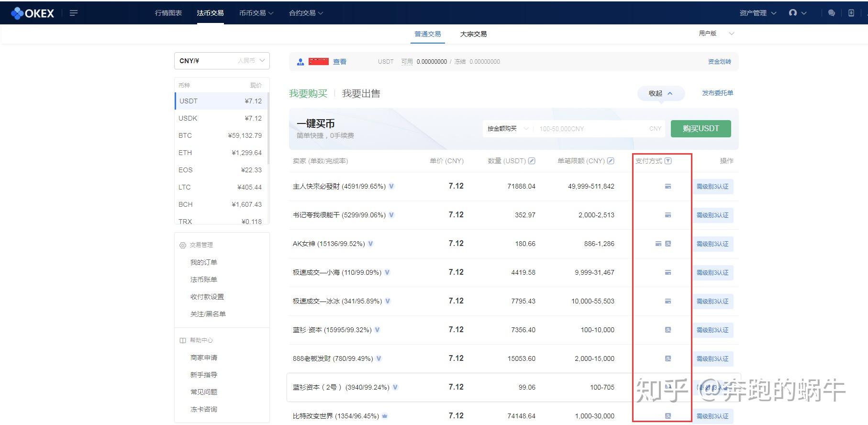Click verified V badge next to 主人快來必發財
Screen dimensions: 868x425
point(391,186)
